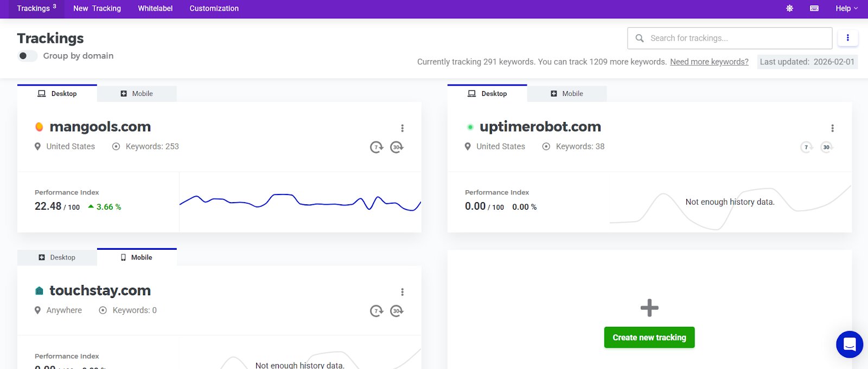Click 7-day report icon for touchstay.com

(376, 311)
